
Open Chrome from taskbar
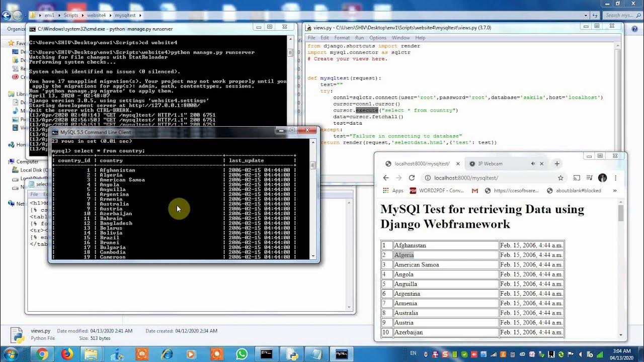42,354
